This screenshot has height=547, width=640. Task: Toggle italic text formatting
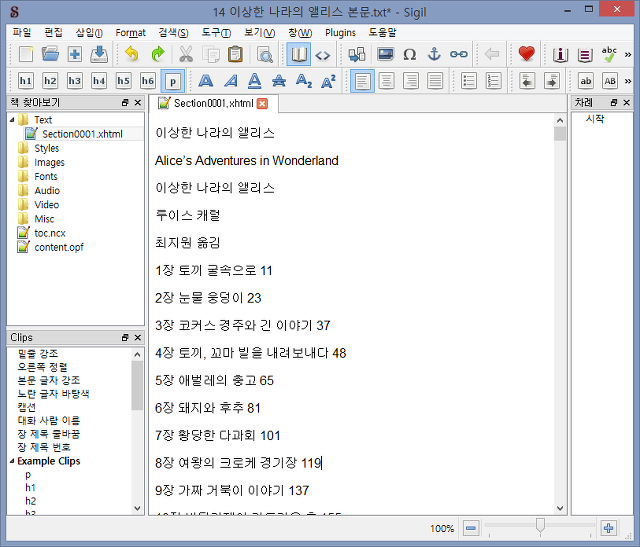tap(230, 81)
